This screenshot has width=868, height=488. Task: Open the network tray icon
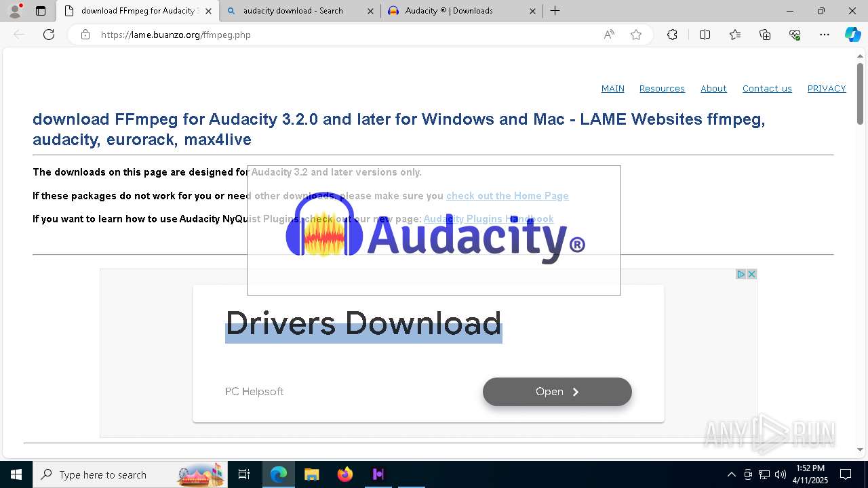point(764,474)
